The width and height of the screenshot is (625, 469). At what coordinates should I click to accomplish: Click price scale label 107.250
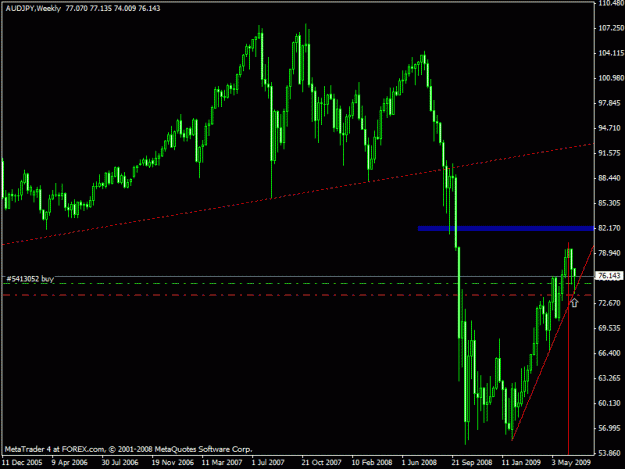(611, 28)
